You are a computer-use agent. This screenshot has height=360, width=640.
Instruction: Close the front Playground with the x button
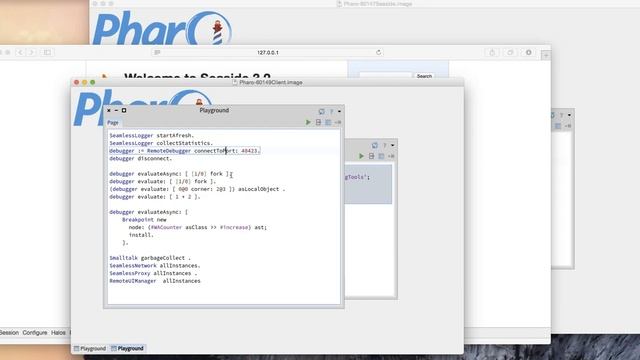pyautogui.click(x=109, y=110)
